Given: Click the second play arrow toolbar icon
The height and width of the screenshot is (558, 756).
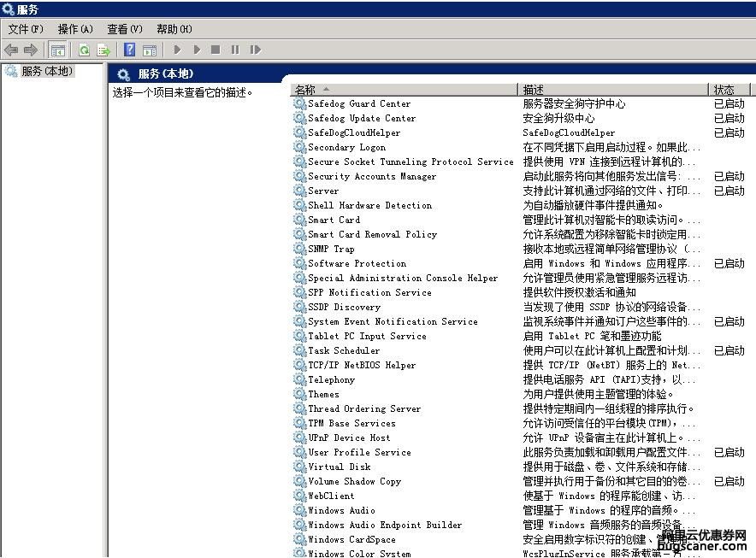Looking at the screenshot, I should point(196,50).
